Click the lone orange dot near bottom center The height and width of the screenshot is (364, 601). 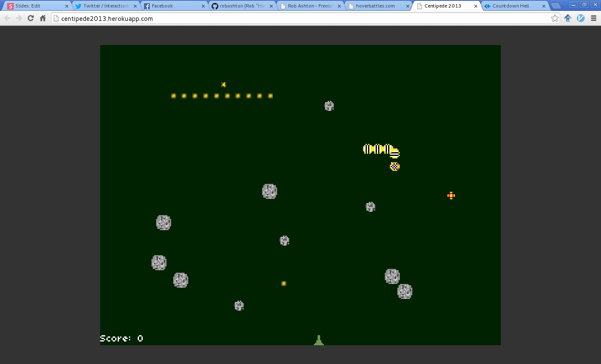(284, 284)
